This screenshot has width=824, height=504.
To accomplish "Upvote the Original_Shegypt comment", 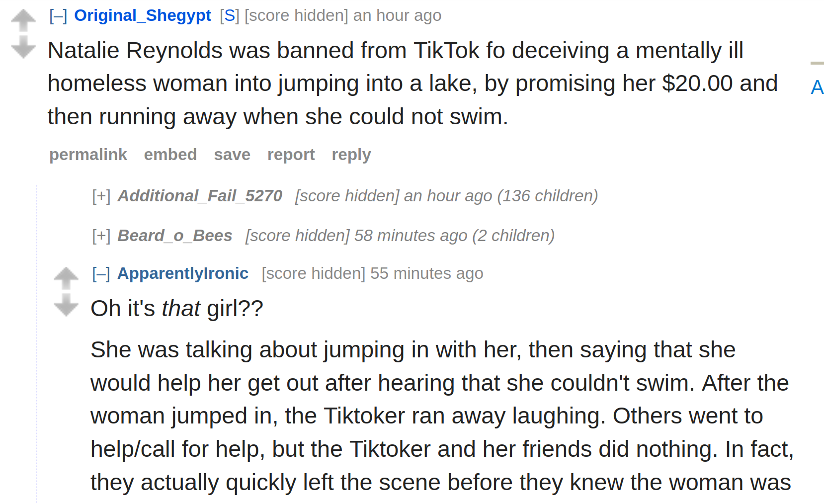I will [x=23, y=20].
